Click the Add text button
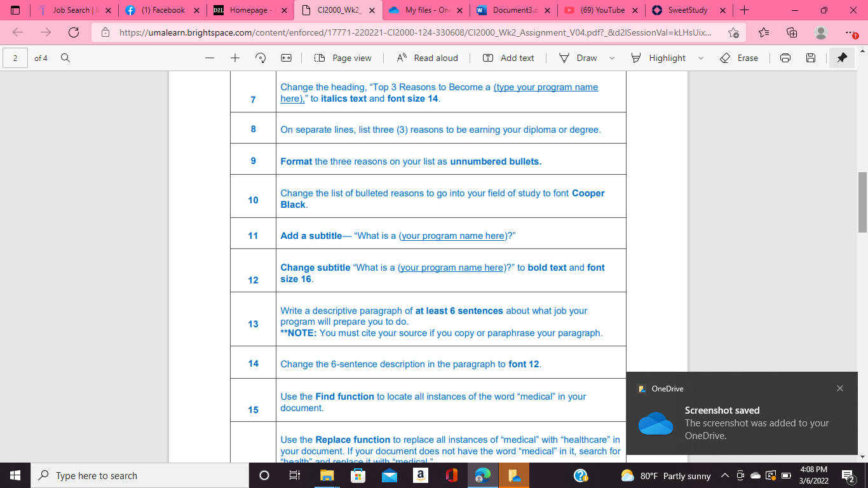868x488 pixels. click(509, 58)
